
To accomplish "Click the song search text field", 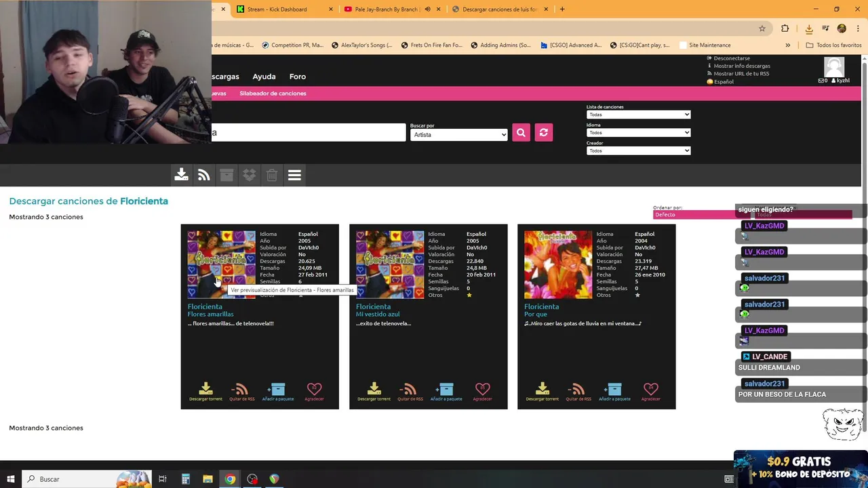I will click(309, 133).
